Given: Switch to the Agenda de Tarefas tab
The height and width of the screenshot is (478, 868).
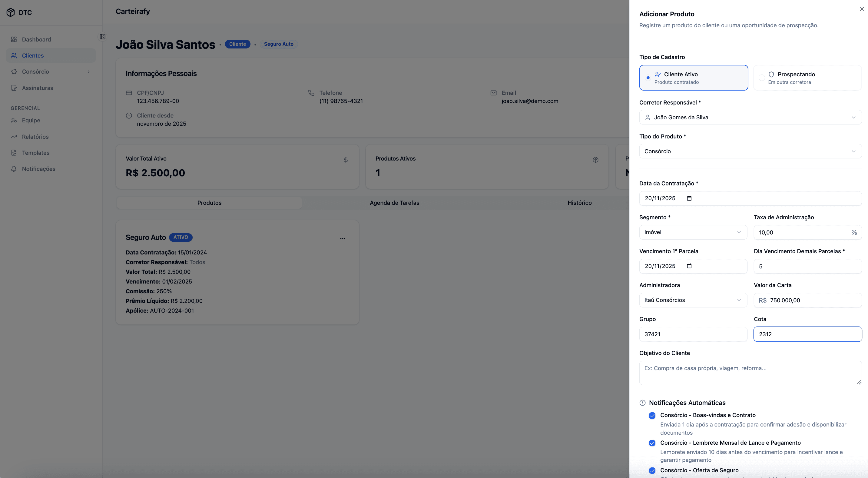Looking at the screenshot, I should pos(394,203).
